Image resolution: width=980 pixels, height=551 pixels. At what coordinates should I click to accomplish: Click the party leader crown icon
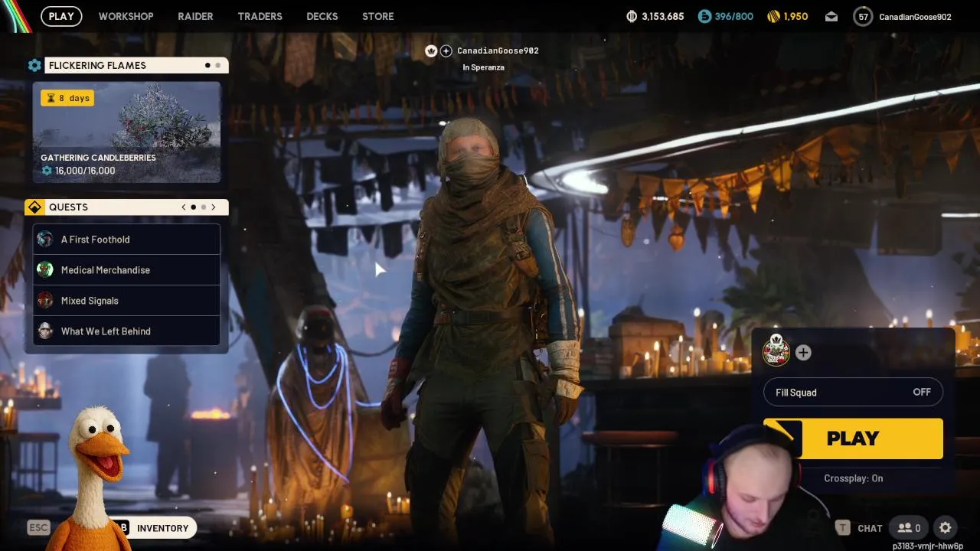coord(431,51)
